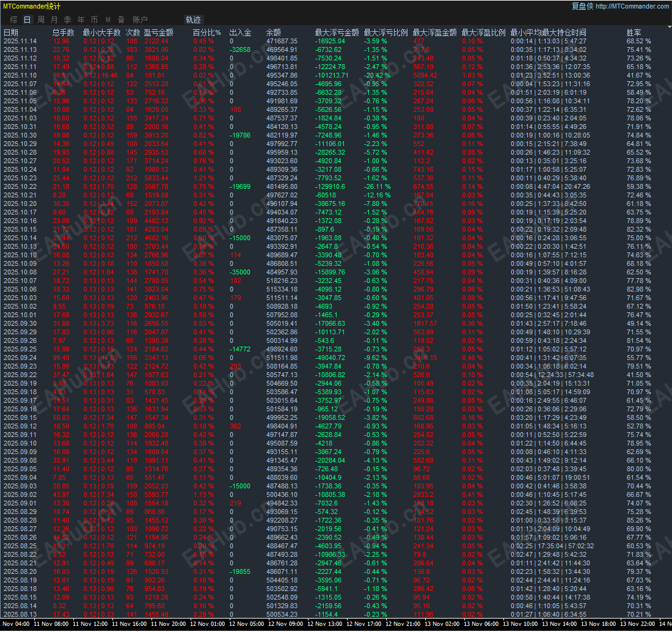Viewport: 672px width, 632px height.
Task: Click the 总手数 column header
Action: 64,32
